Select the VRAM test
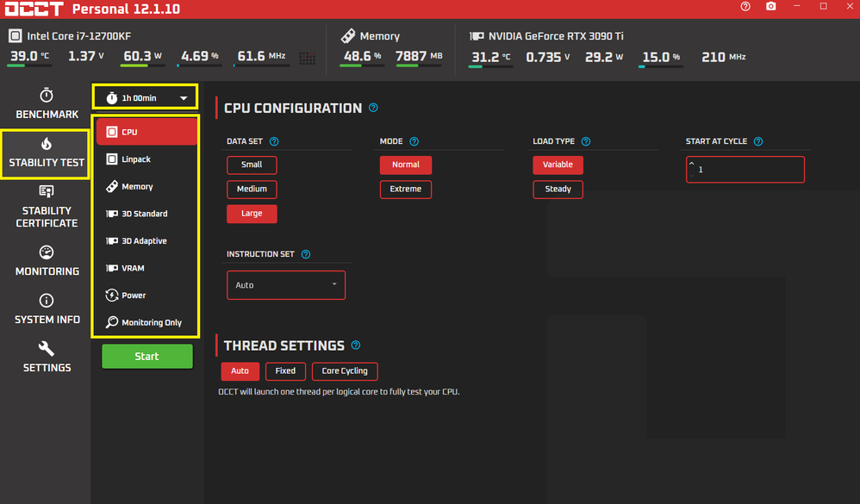The height and width of the screenshot is (504, 860). [x=146, y=268]
